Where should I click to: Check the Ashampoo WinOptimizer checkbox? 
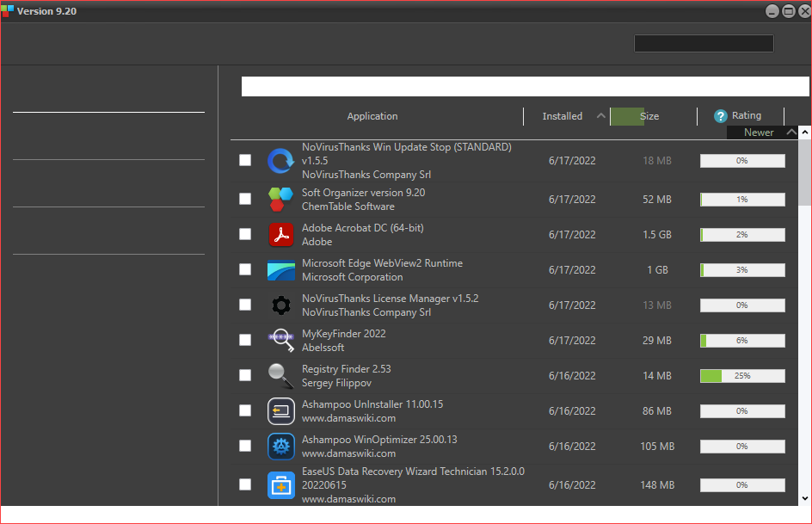[x=245, y=446]
